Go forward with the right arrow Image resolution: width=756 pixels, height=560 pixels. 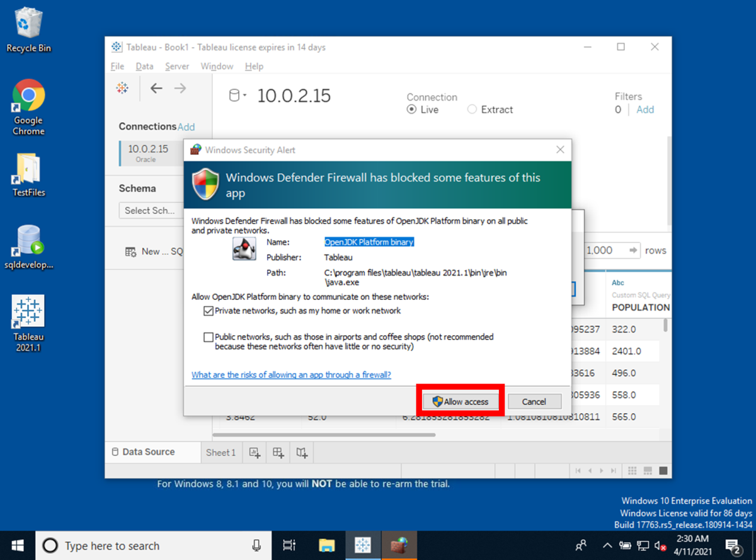coord(180,88)
